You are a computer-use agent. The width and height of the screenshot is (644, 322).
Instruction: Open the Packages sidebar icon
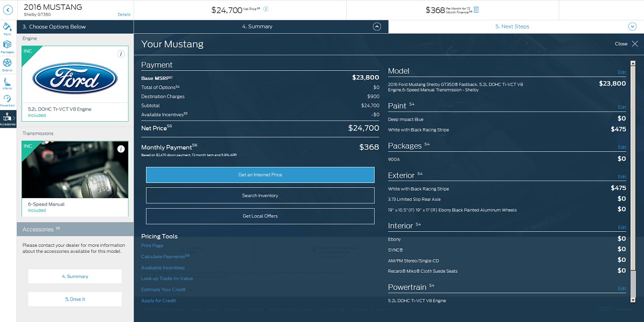click(x=8, y=46)
